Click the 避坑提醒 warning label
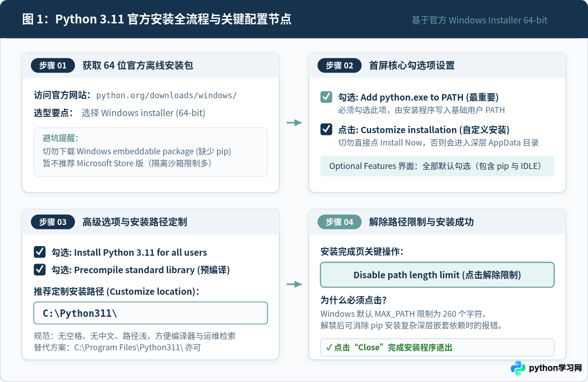The width and height of the screenshot is (588, 382). tap(61, 138)
